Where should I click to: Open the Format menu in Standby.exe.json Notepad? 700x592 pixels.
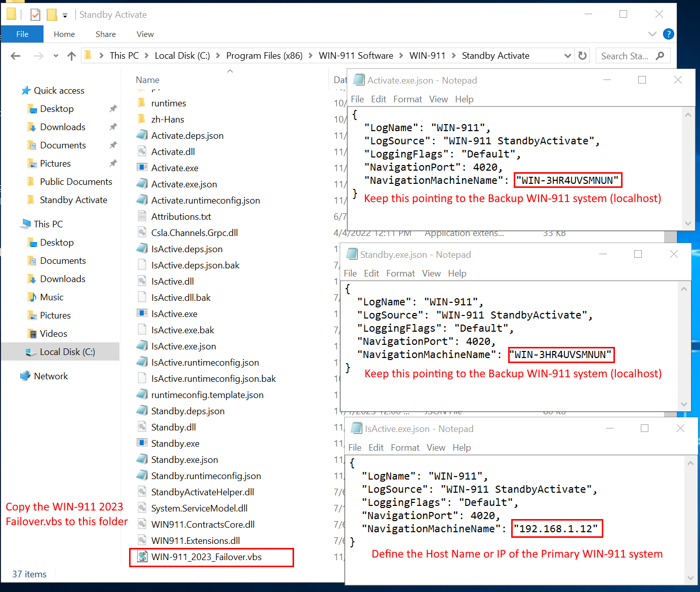tap(400, 273)
